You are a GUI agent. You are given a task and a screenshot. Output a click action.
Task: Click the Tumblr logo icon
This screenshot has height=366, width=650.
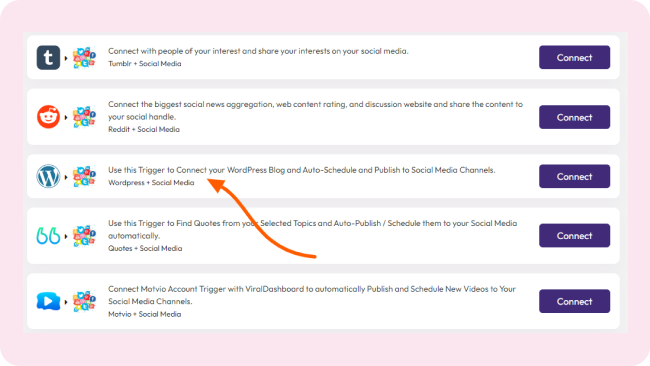coord(48,58)
